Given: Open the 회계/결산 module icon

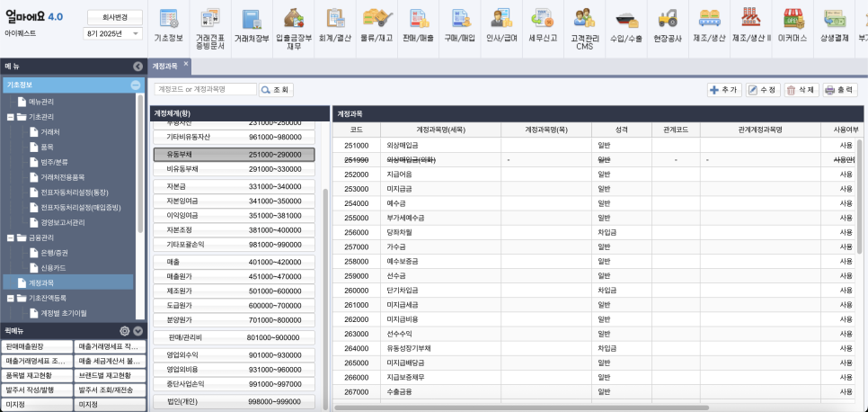Looking at the screenshot, I should pyautogui.click(x=335, y=26).
